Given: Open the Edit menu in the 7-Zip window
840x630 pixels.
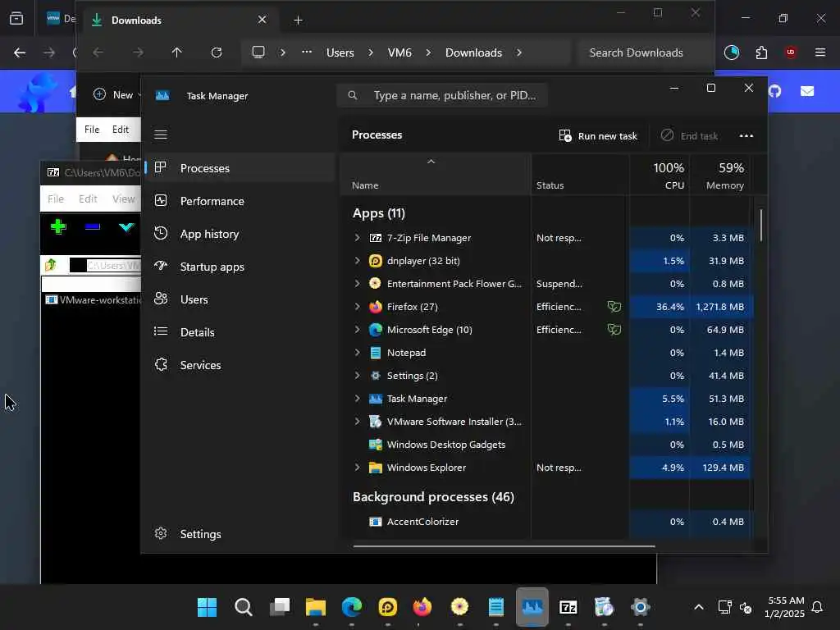Looking at the screenshot, I should [x=88, y=199].
